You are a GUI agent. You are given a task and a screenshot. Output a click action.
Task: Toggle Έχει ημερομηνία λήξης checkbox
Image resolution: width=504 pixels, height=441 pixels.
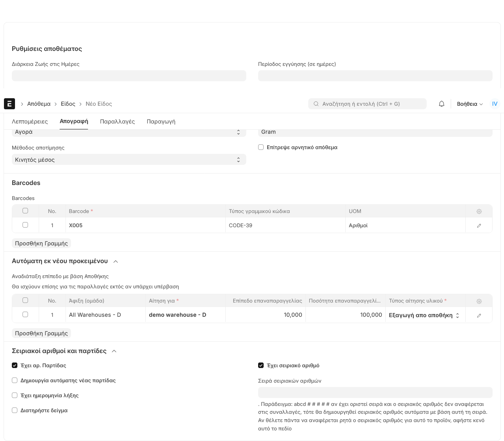coord(15,395)
